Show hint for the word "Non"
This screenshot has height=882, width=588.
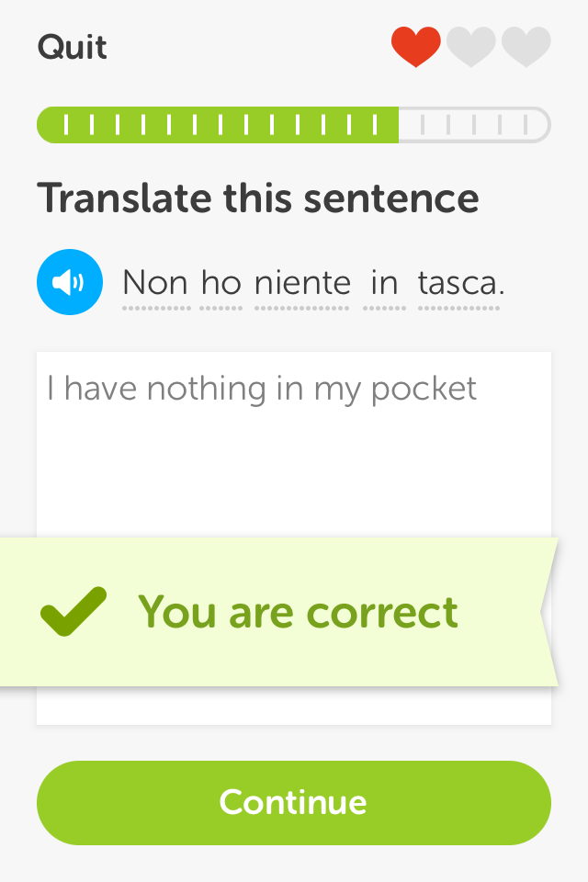pyautogui.click(x=156, y=283)
